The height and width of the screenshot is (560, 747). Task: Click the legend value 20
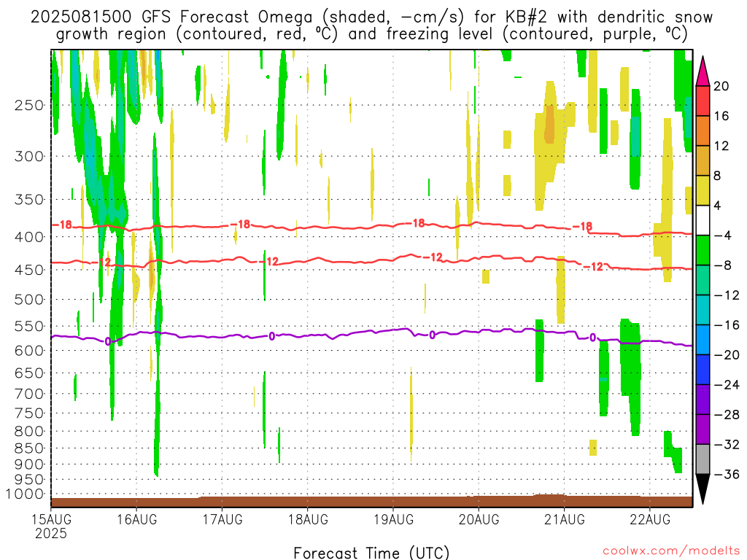[x=721, y=86]
